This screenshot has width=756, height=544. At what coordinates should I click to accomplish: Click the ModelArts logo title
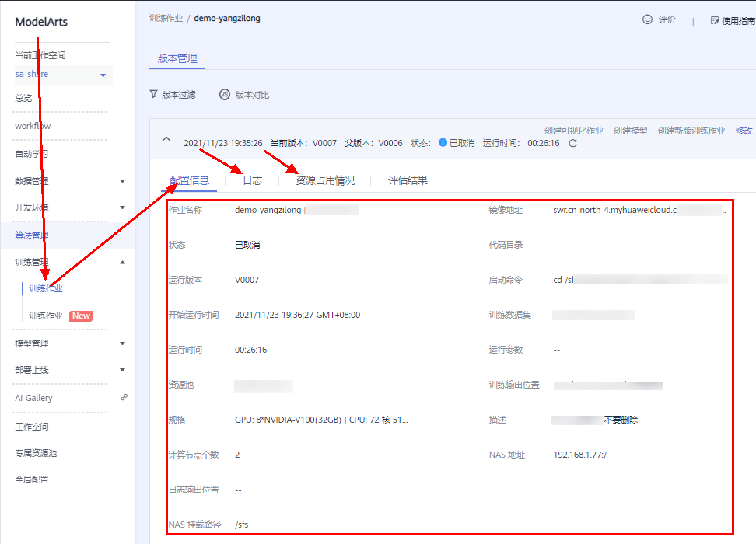tap(41, 22)
